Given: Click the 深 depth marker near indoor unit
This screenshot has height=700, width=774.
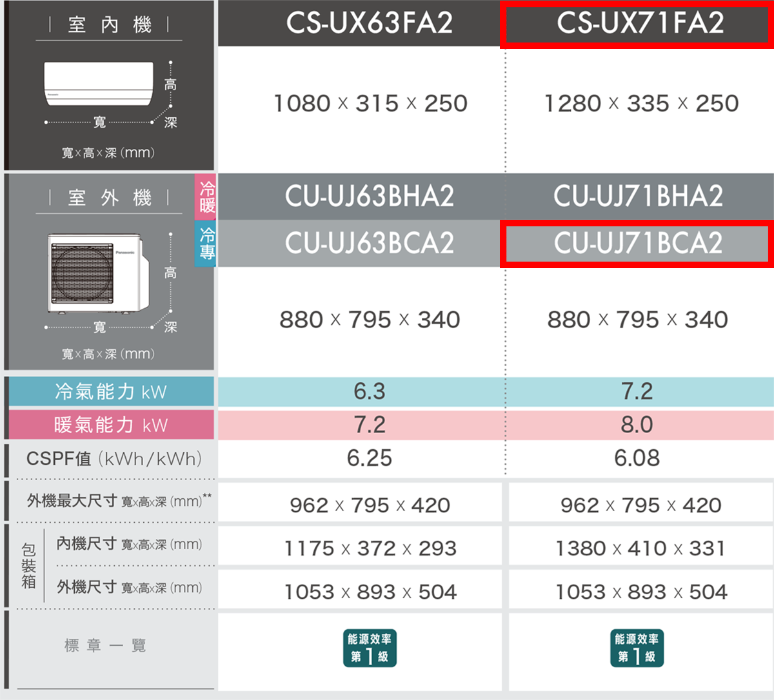Looking at the screenshot, I should 170,122.
